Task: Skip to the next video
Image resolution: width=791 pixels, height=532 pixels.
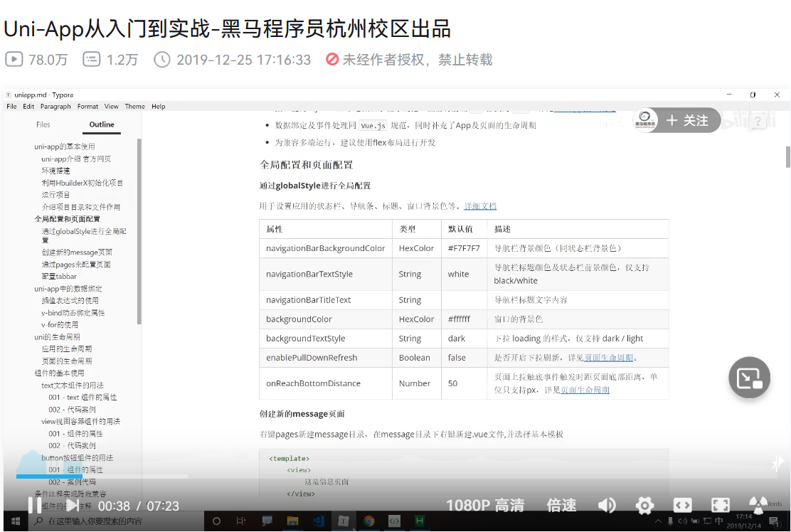Action: pos(72,505)
